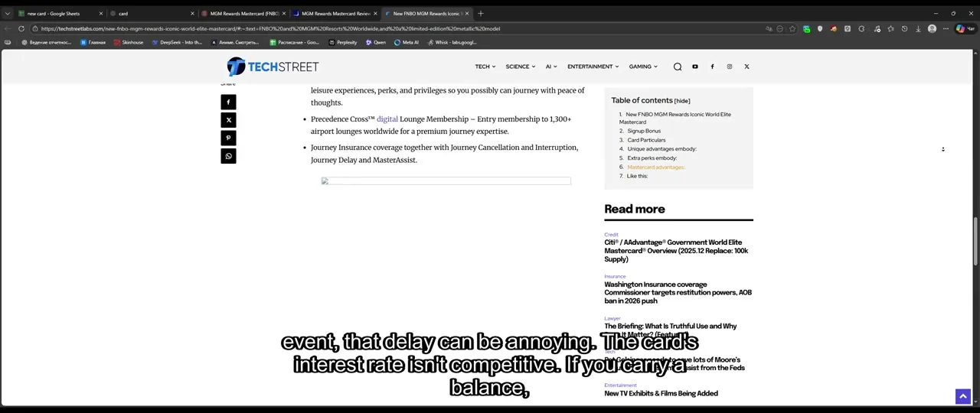Expand the SCIENCE menu dropdown

[x=520, y=67]
